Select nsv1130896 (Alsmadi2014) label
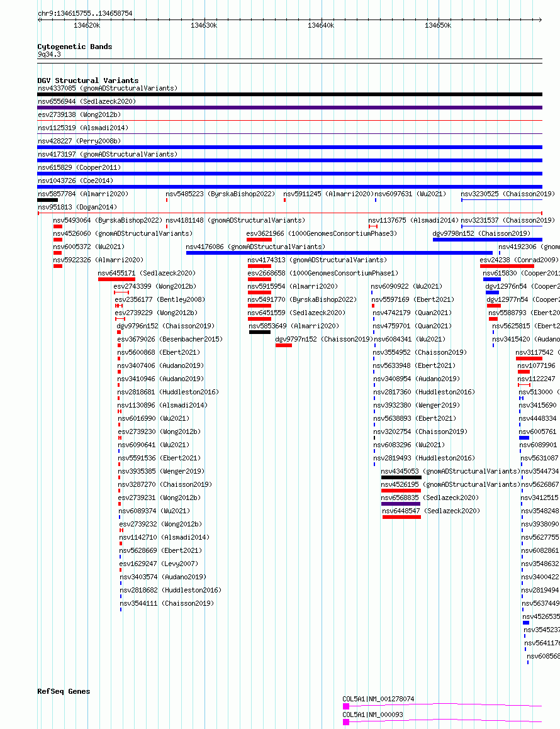The image size is (560, 729). pos(162,405)
